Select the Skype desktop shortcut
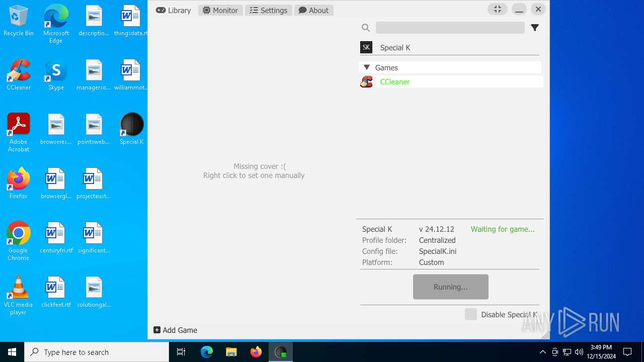 pyautogui.click(x=56, y=75)
